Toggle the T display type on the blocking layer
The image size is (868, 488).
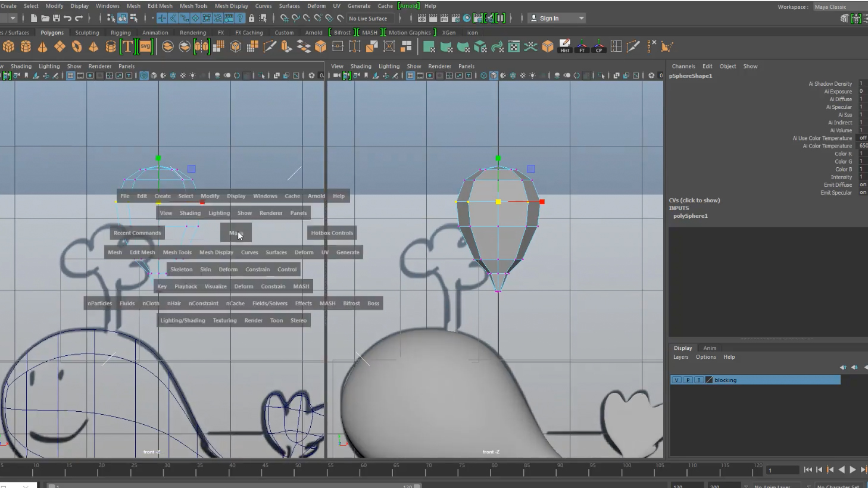699,380
